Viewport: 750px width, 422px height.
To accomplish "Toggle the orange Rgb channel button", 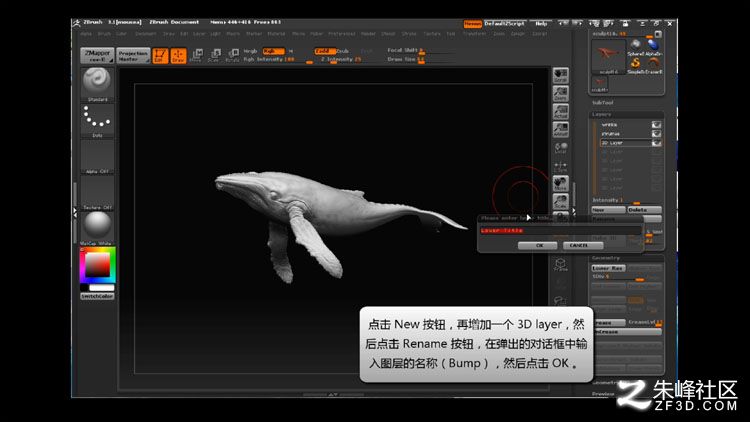I will pos(273,51).
